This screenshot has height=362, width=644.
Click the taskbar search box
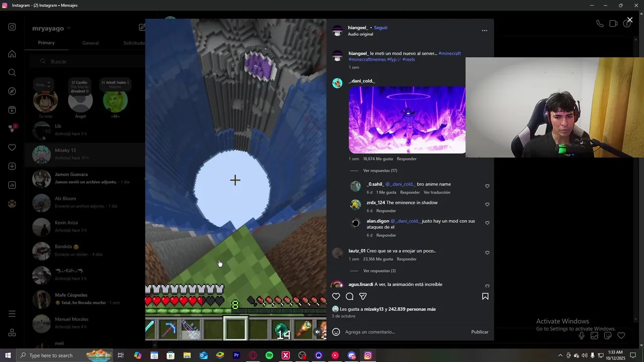coord(65,355)
